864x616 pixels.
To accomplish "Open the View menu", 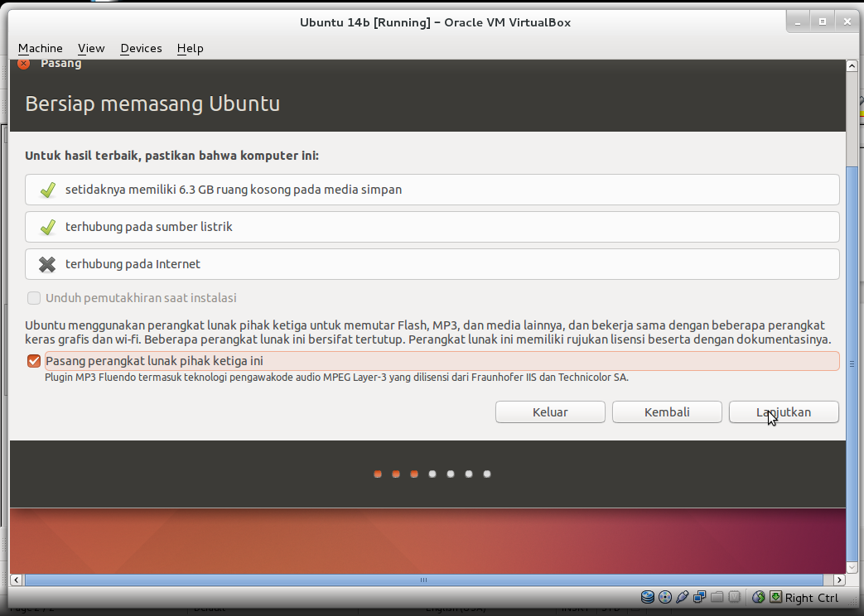I will [x=91, y=48].
